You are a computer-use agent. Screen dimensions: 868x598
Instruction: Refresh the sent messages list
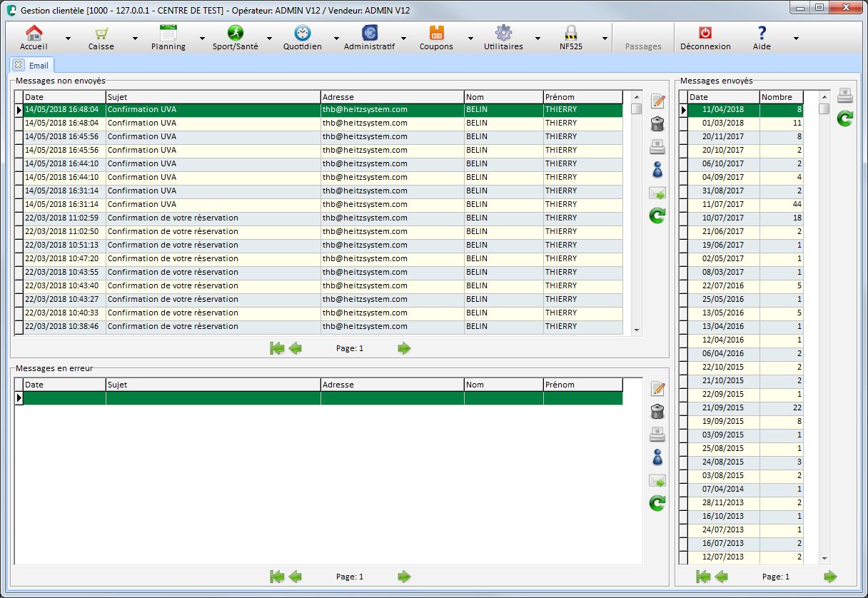pyautogui.click(x=844, y=119)
